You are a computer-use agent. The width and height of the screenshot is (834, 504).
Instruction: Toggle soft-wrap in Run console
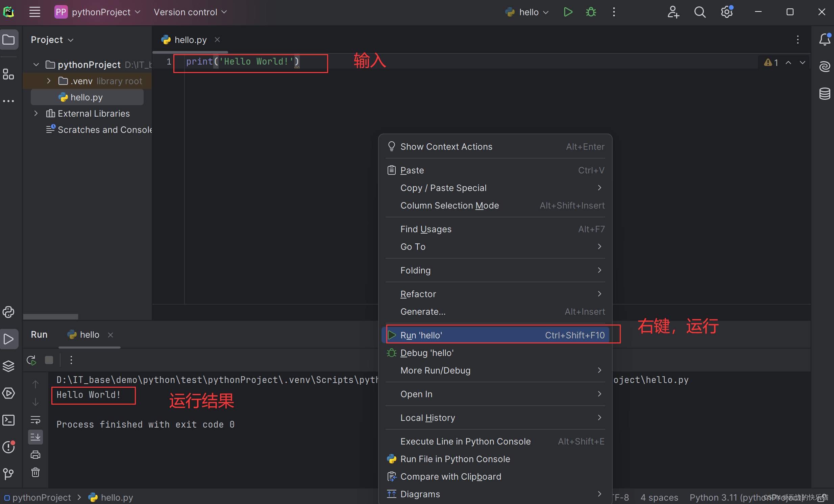(35, 420)
